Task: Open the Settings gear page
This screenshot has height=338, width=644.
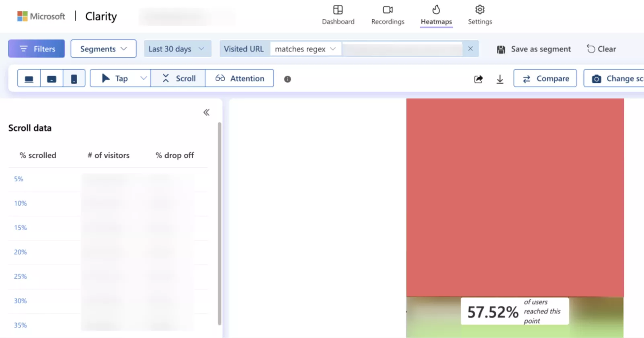Action: 480,15
